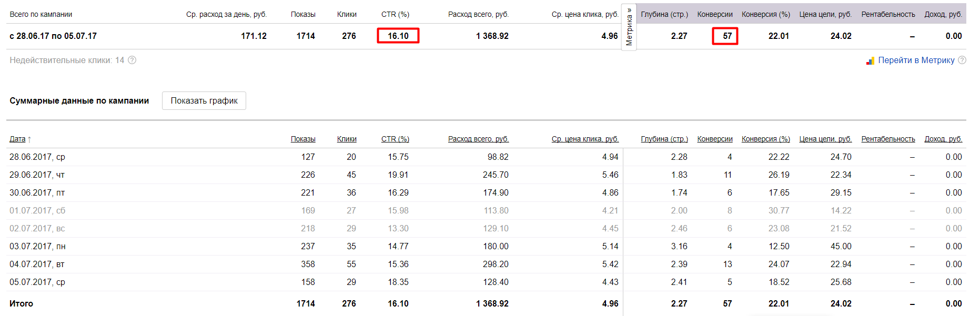Sort by underlined Глубина (стр.) header
The width and height of the screenshot is (980, 316).
pos(664,139)
